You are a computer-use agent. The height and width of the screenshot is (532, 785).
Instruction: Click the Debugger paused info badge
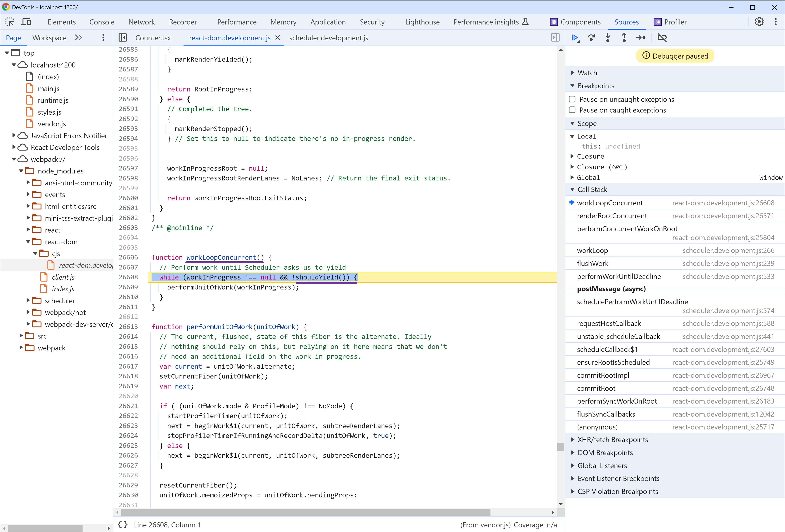pyautogui.click(x=675, y=56)
